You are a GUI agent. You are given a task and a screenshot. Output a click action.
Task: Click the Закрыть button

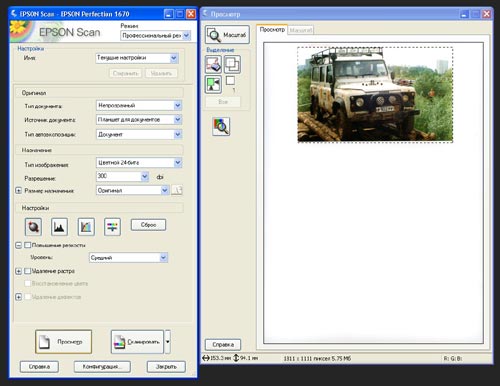coord(166,367)
